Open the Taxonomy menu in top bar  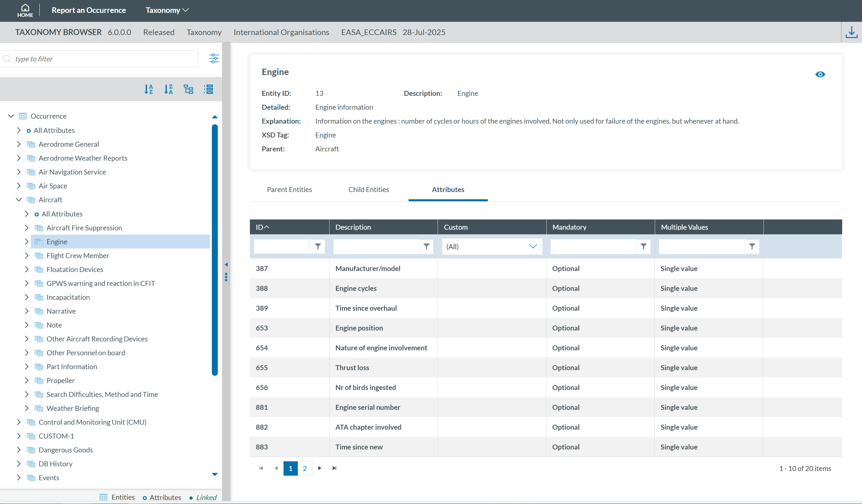167,10
